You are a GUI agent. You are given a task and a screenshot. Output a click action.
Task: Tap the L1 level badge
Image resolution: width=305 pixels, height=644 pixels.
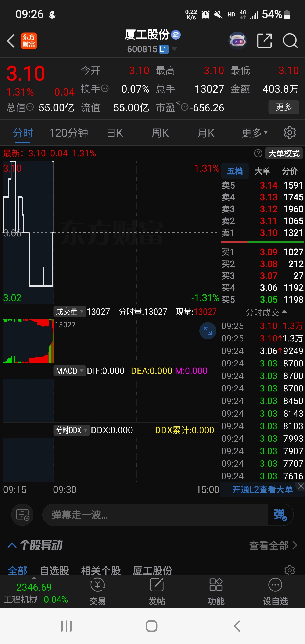(164, 49)
